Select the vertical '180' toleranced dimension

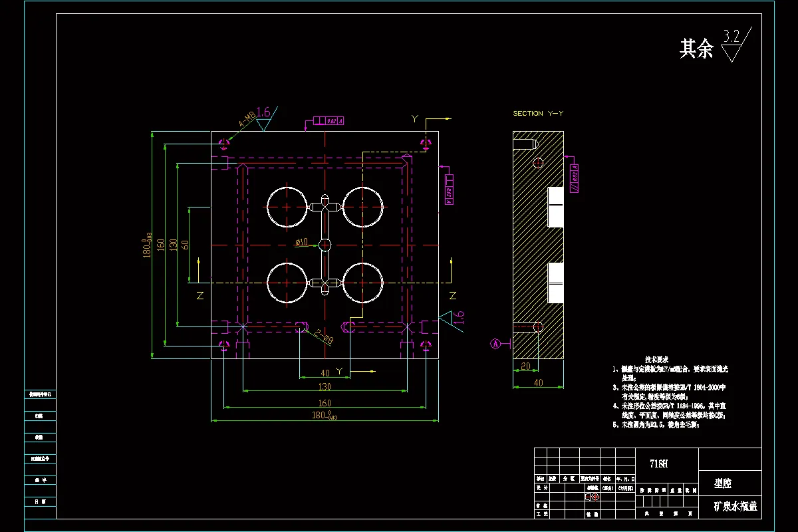tap(147, 244)
